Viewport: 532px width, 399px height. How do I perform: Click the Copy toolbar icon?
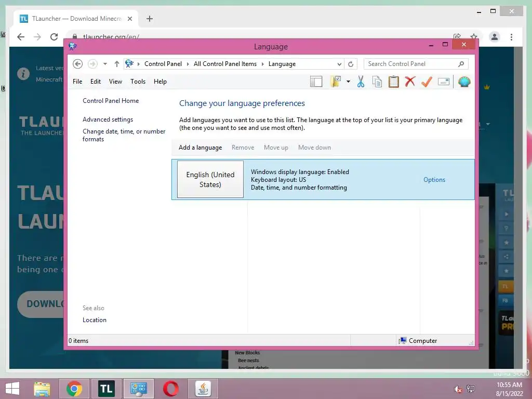pos(377,82)
